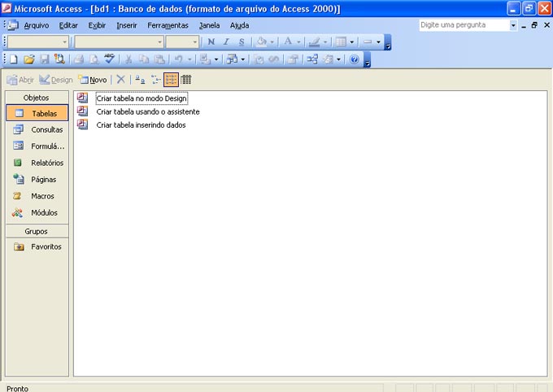Image resolution: width=553 pixels, height=392 pixels.
Task: Click the Design button
Action: [56, 80]
